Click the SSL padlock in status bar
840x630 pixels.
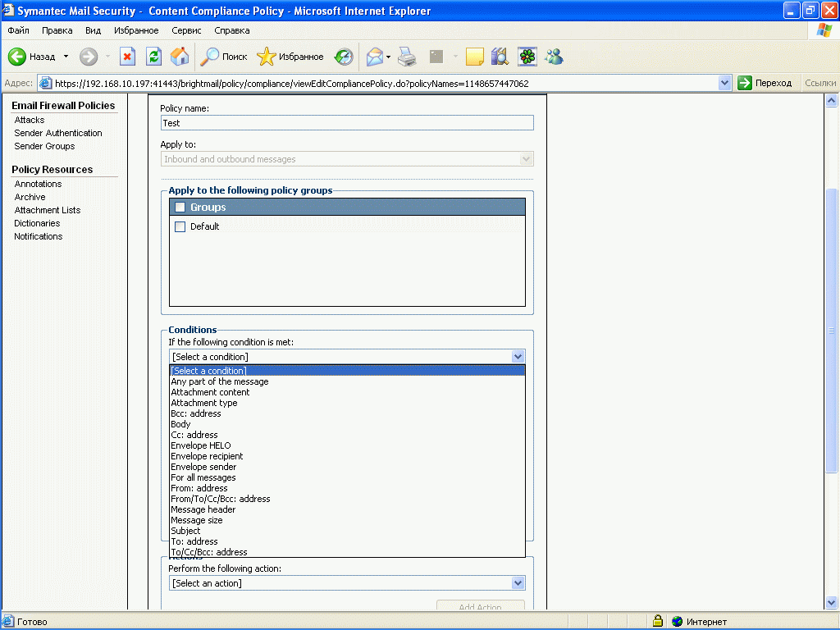pyautogui.click(x=658, y=621)
